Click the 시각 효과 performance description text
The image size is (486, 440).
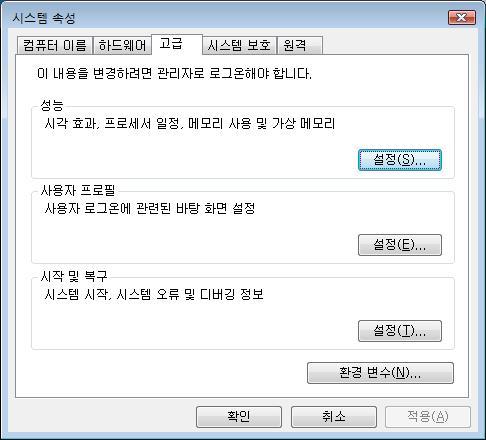pos(189,124)
